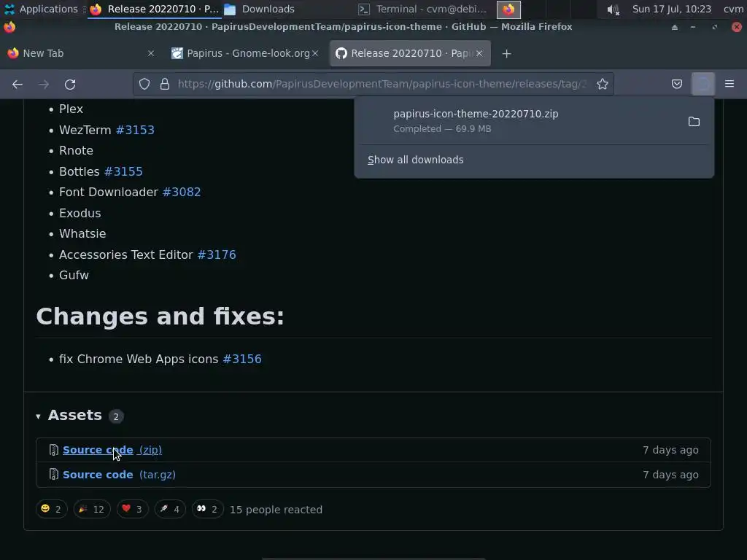Switch to Papirus Gnome-look.org tab
This screenshot has height=560, width=747.
(245, 53)
